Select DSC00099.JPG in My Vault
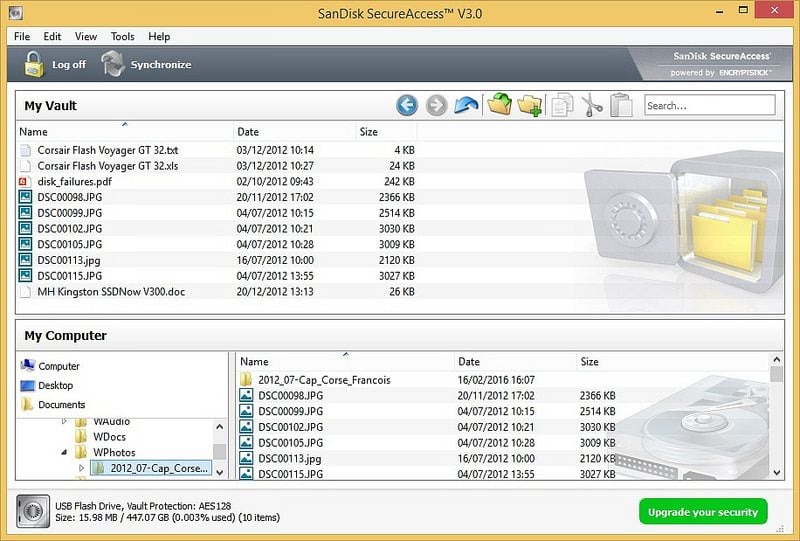This screenshot has width=800, height=541. (69, 213)
